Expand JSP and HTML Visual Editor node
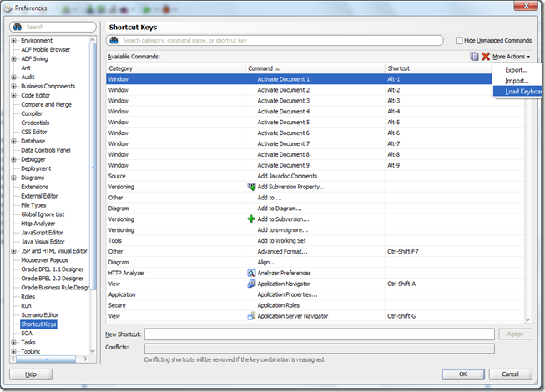545x392 pixels. [14, 251]
